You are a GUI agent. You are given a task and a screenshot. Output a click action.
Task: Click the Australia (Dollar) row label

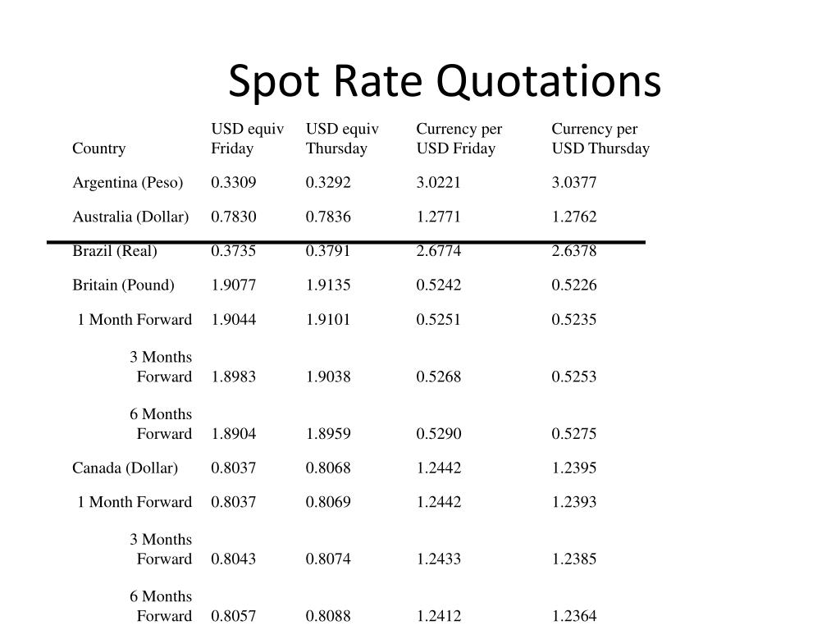(130, 217)
